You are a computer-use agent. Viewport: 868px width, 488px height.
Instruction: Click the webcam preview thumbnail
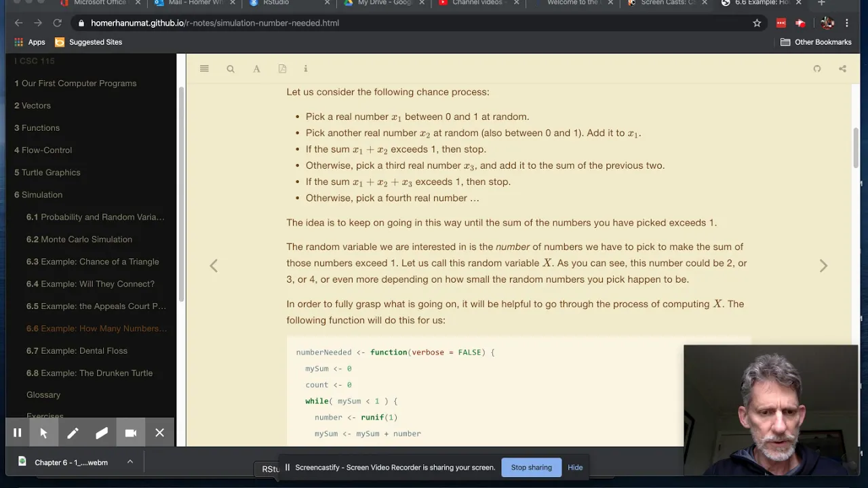click(771, 411)
